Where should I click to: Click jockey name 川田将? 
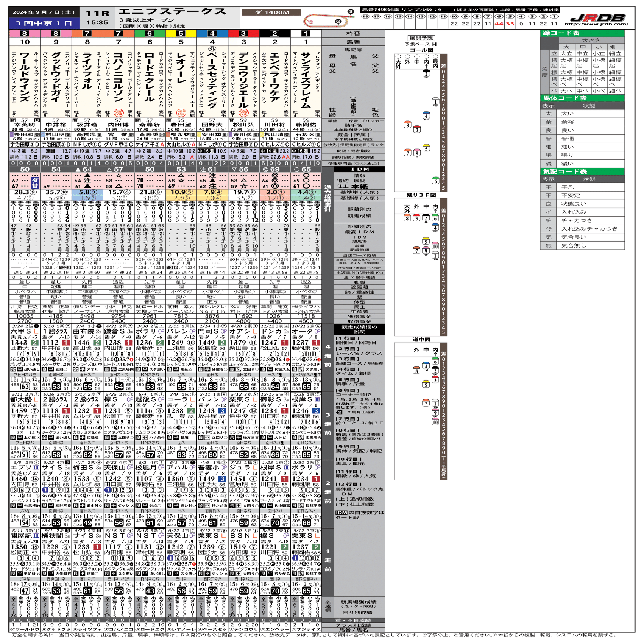[275, 125]
